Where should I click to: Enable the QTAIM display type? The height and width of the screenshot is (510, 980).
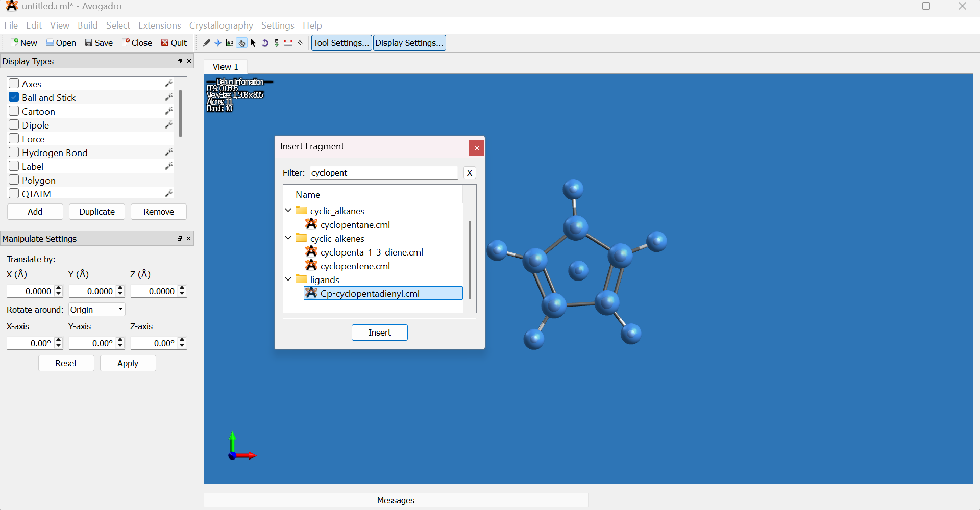click(14, 193)
